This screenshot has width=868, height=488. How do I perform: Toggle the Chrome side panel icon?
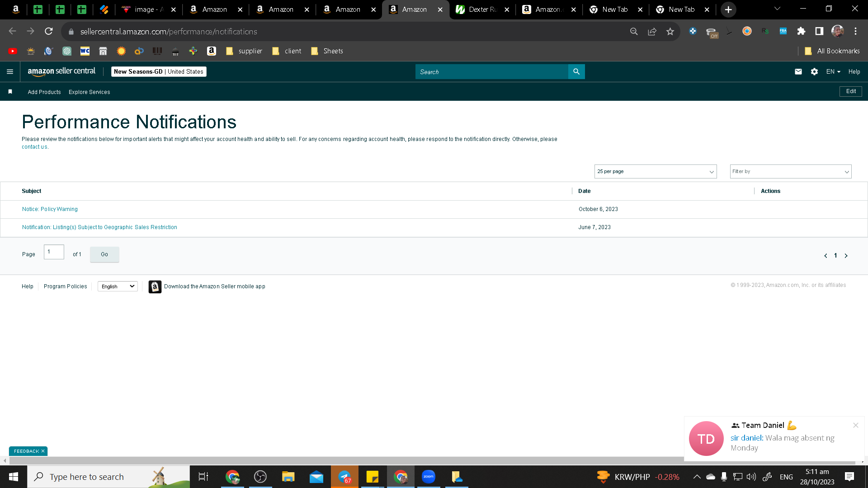[819, 31]
